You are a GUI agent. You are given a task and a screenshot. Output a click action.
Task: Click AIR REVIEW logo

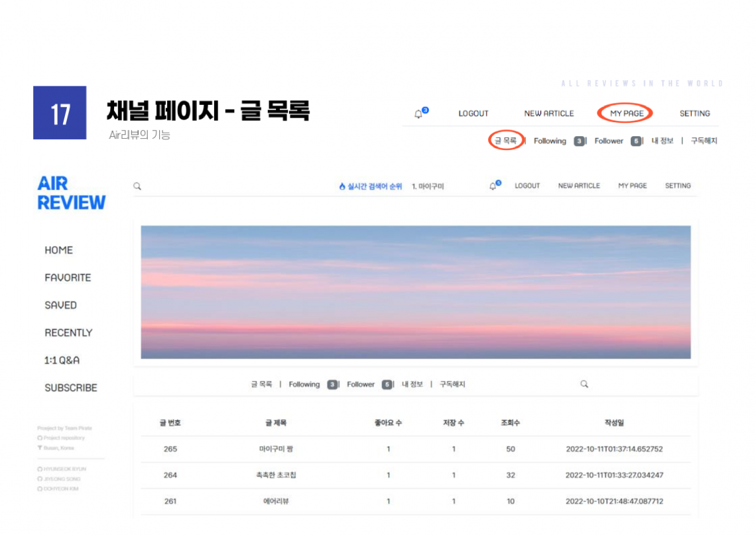click(x=72, y=193)
